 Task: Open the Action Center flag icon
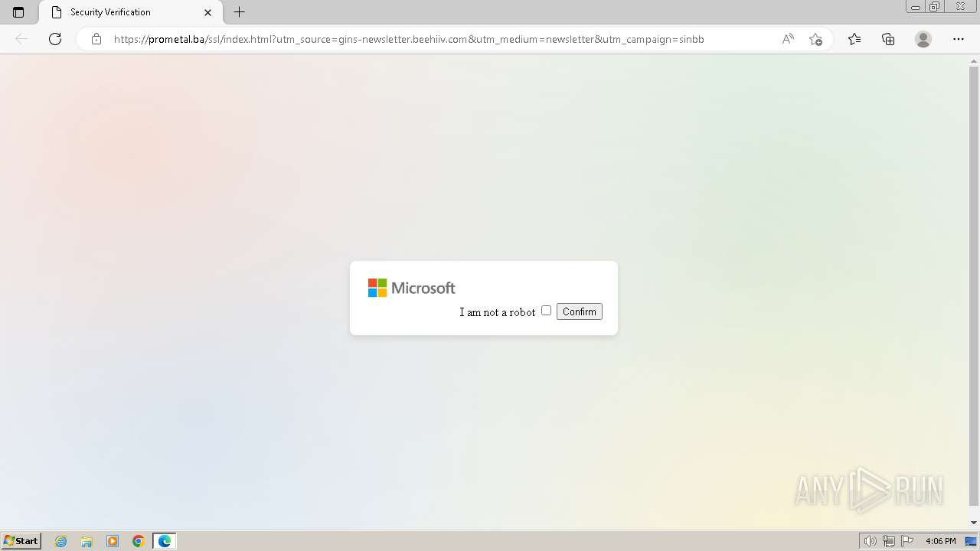(x=907, y=541)
